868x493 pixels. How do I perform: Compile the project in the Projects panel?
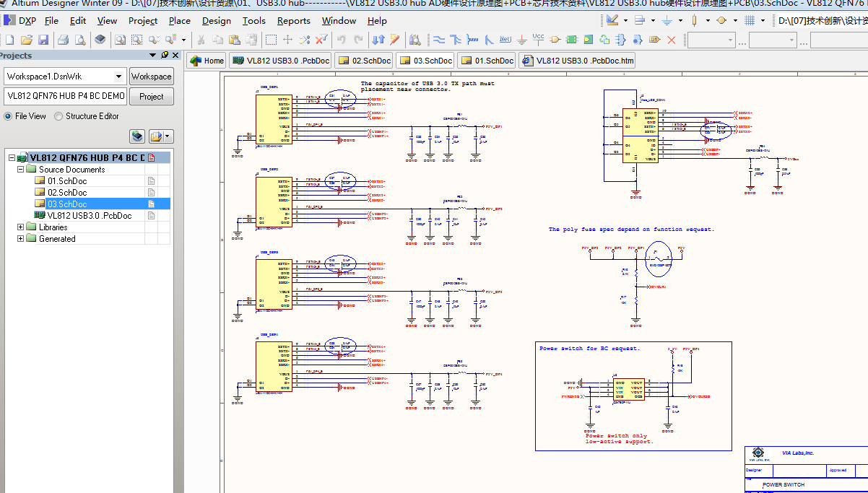click(x=137, y=136)
